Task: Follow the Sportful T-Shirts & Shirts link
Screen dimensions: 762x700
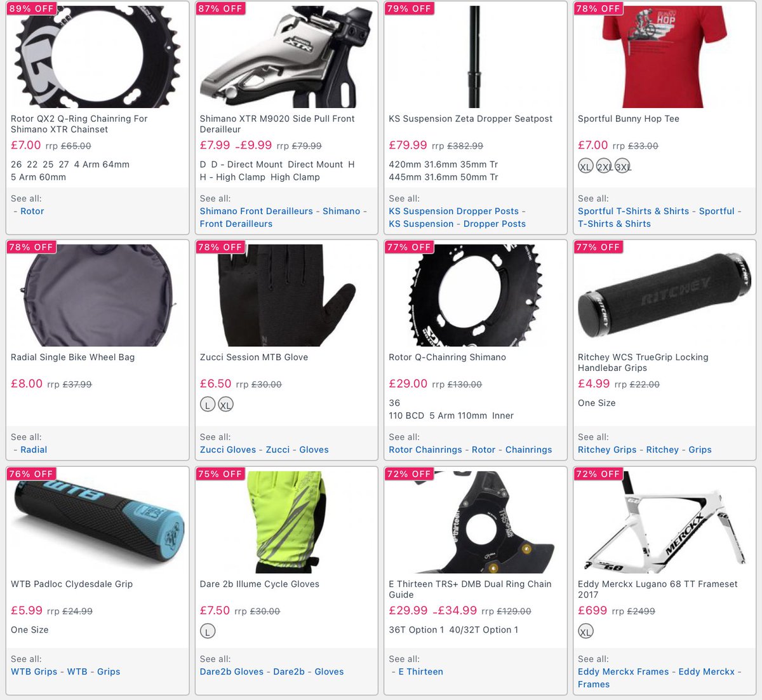Action: (633, 211)
